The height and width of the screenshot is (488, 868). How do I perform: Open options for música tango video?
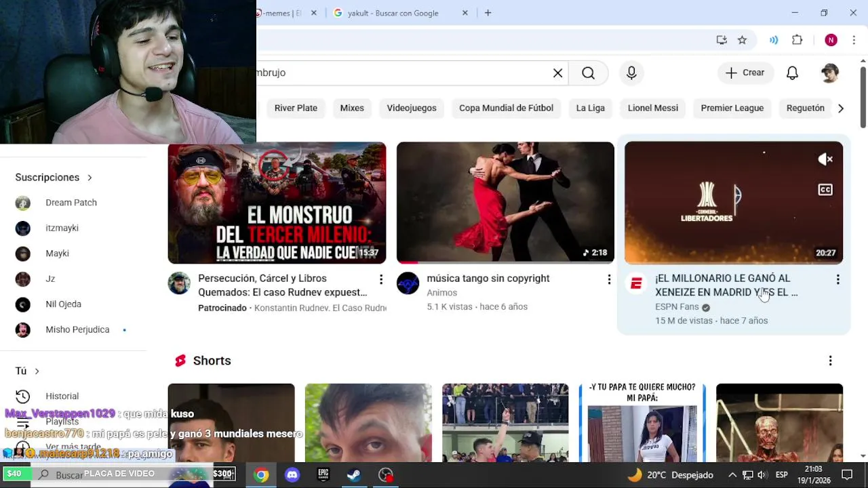[x=609, y=279]
